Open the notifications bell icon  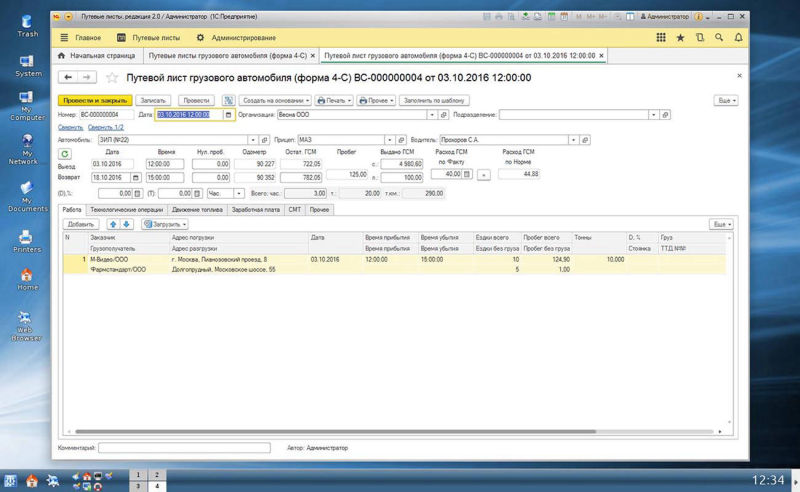[741, 36]
